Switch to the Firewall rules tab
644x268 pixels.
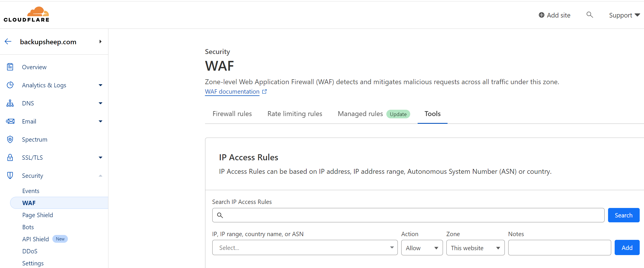[232, 114]
